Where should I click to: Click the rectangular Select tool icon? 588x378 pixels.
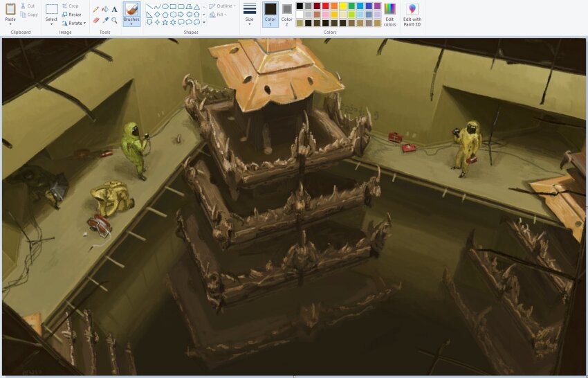[51, 9]
